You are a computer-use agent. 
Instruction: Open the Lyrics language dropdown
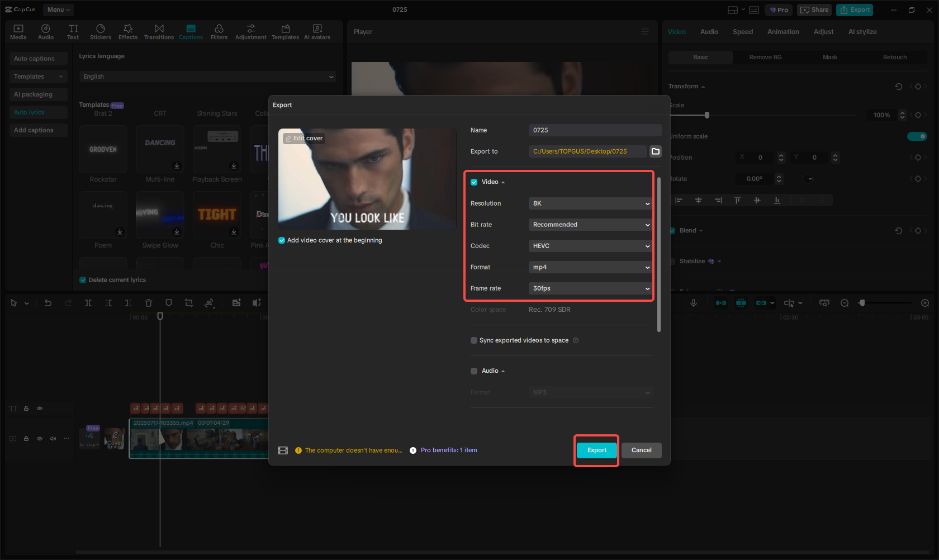(208, 77)
